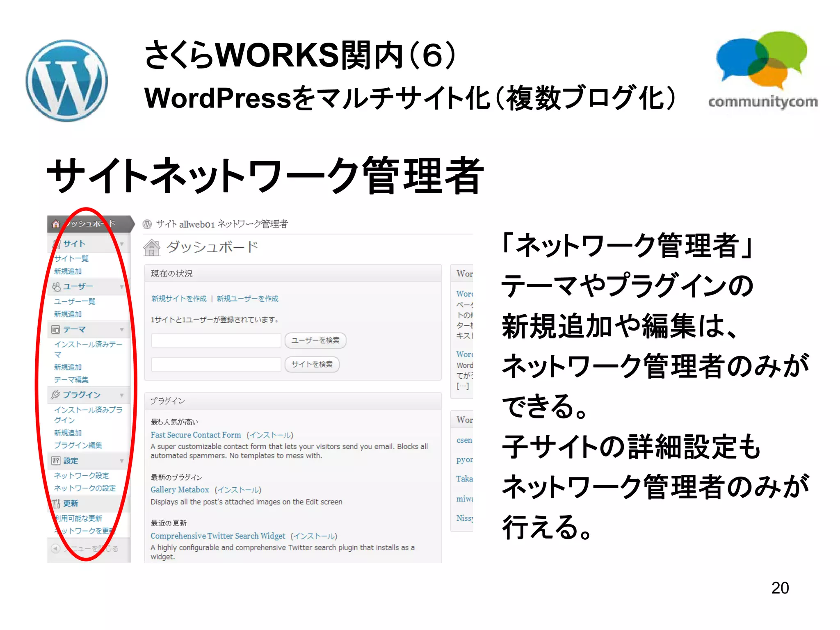Click the 新規ユーザーを作成 link
This screenshot has width=840, height=630.
tap(247, 299)
